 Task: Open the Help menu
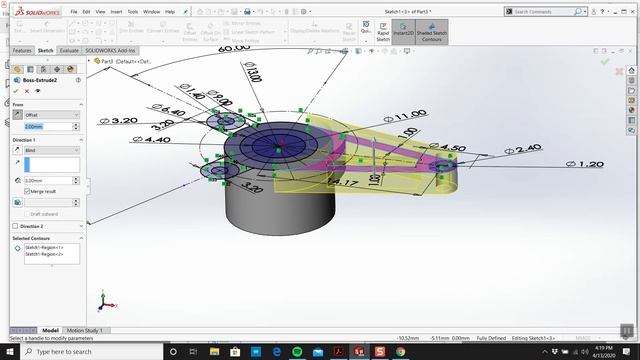click(170, 12)
